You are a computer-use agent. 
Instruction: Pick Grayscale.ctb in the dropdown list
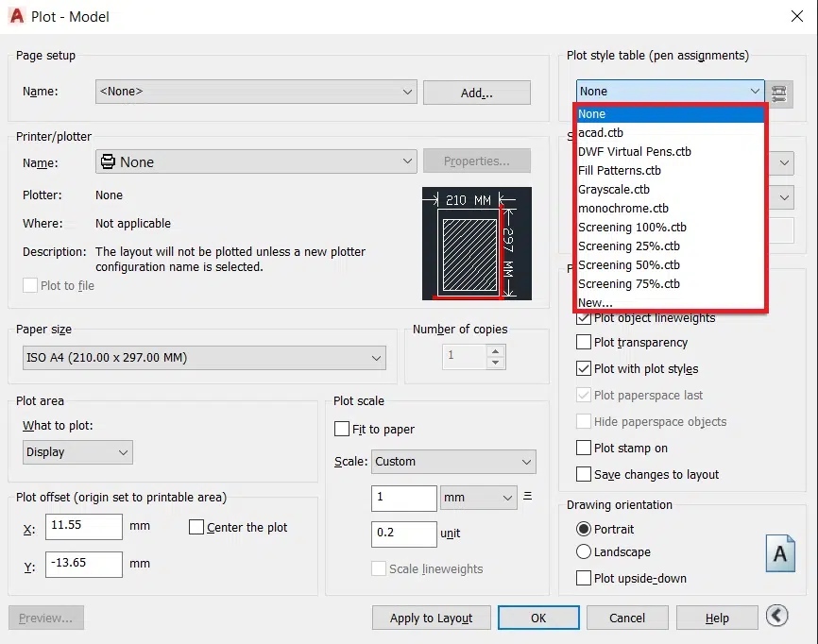614,190
